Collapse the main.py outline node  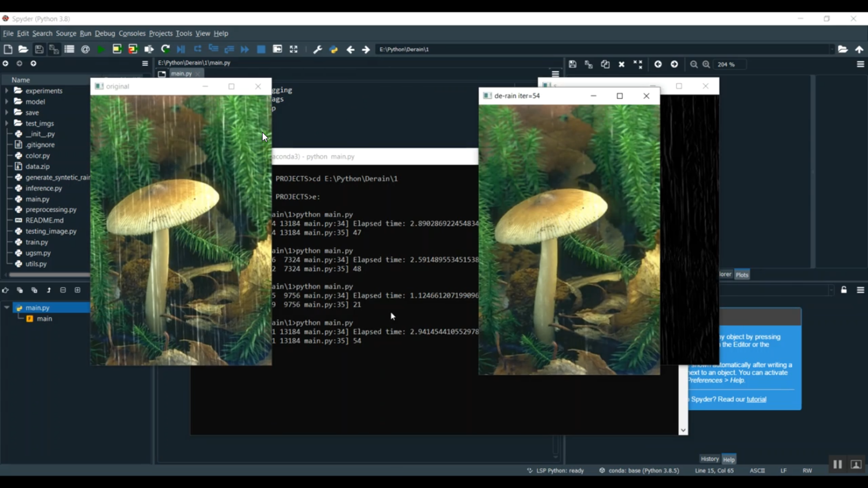tap(7, 308)
